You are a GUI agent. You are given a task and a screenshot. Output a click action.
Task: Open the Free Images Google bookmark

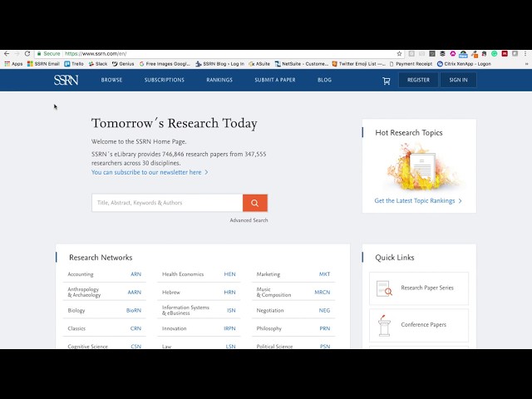click(165, 64)
